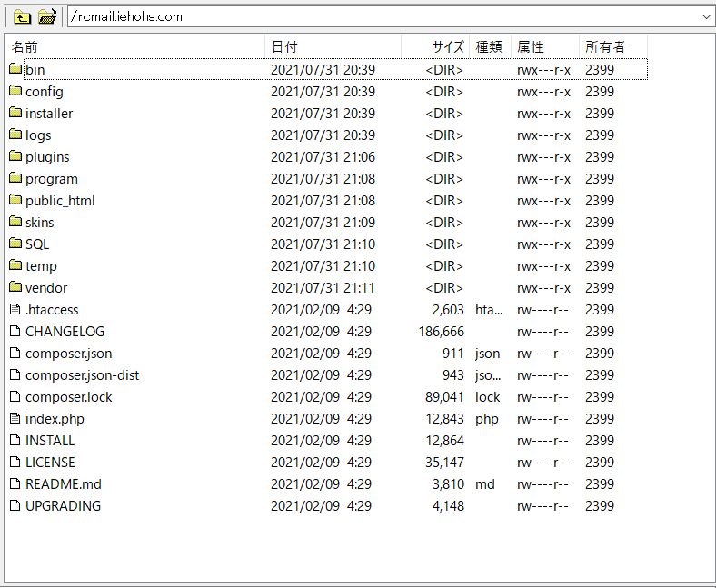Select the plugins folder icon
This screenshot has height=588, width=716.
(x=15, y=156)
